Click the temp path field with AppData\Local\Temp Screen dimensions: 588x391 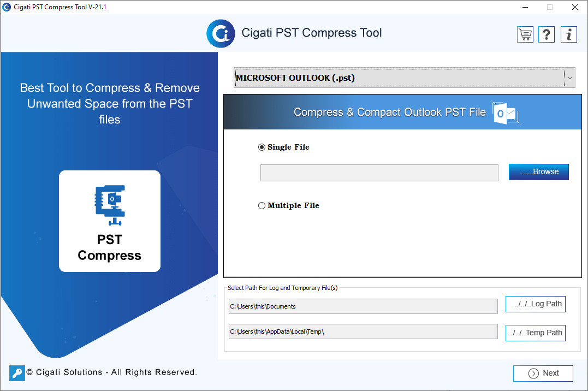click(363, 331)
